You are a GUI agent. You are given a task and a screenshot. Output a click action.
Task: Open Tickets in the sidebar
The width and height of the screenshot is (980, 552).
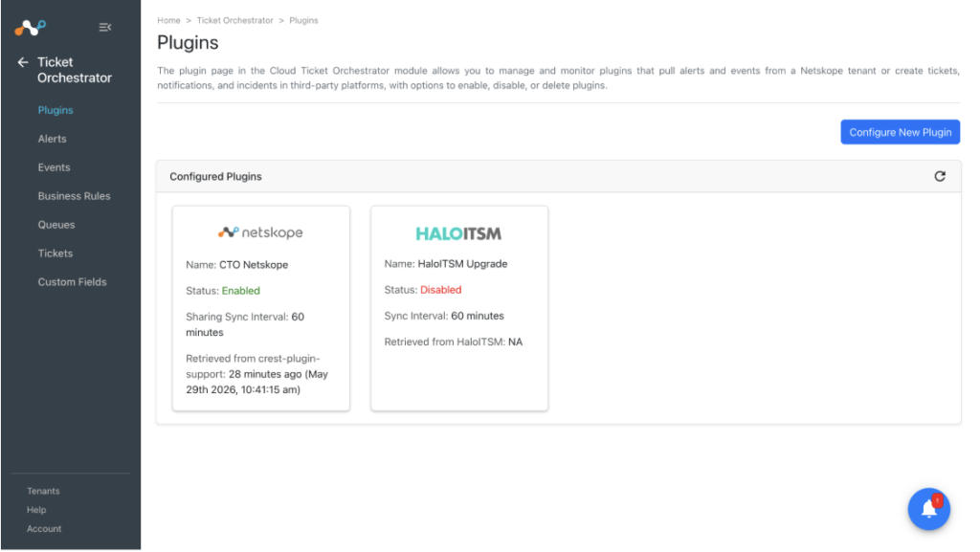55,254
